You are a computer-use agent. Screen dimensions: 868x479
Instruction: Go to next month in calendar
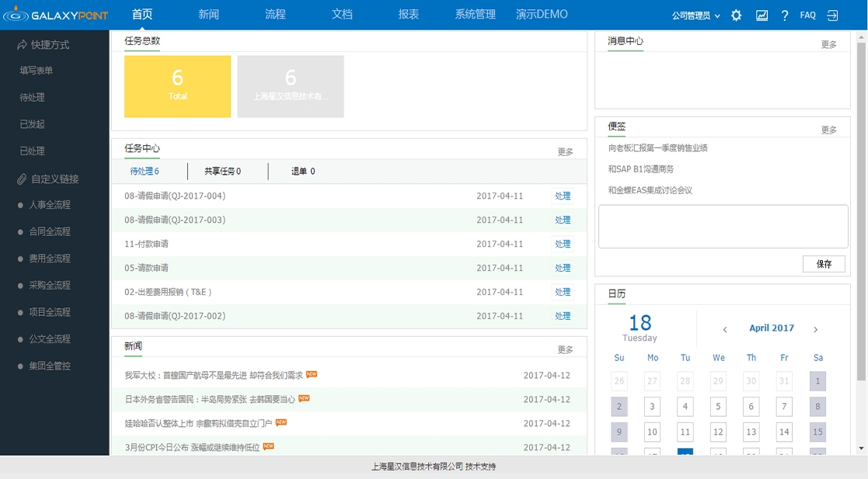(x=815, y=330)
